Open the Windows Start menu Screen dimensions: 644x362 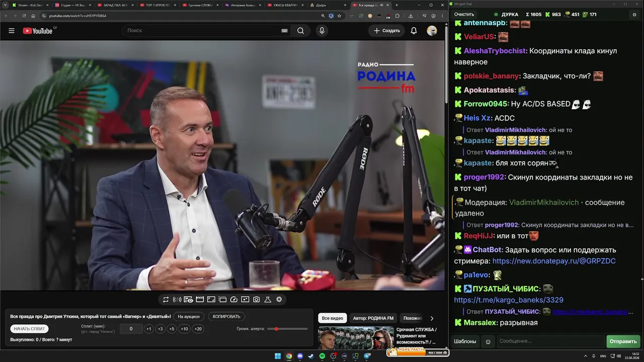(x=278, y=356)
